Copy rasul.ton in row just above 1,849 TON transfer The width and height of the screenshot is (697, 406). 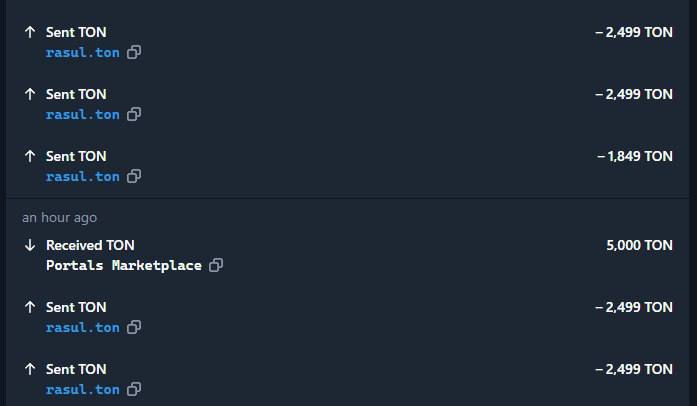134,115
